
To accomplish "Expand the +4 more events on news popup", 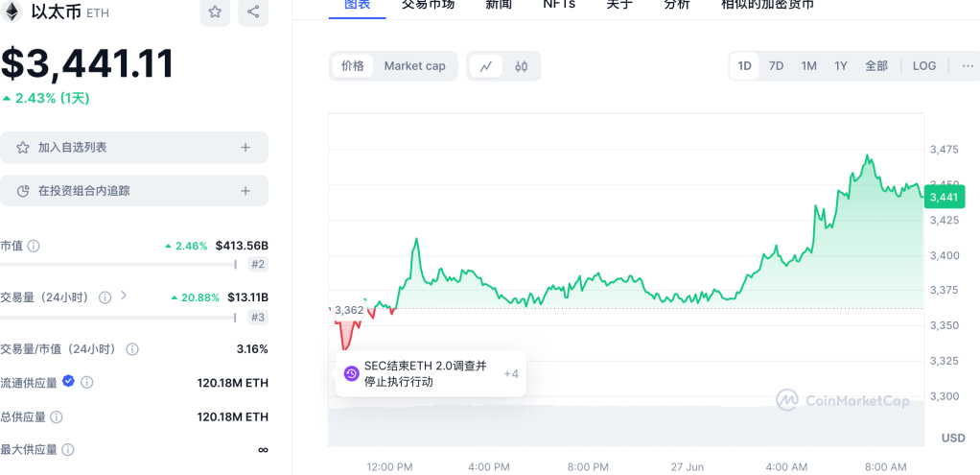I will click(510, 373).
